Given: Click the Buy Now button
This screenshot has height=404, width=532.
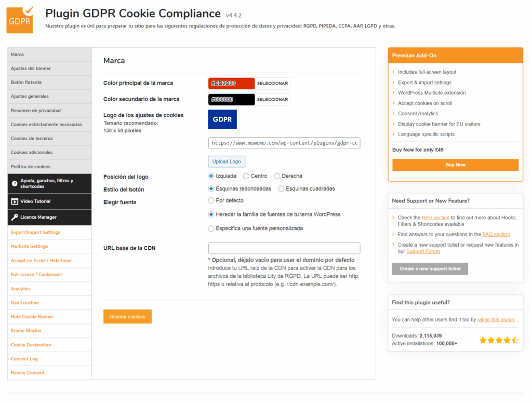Looking at the screenshot, I should [455, 165].
